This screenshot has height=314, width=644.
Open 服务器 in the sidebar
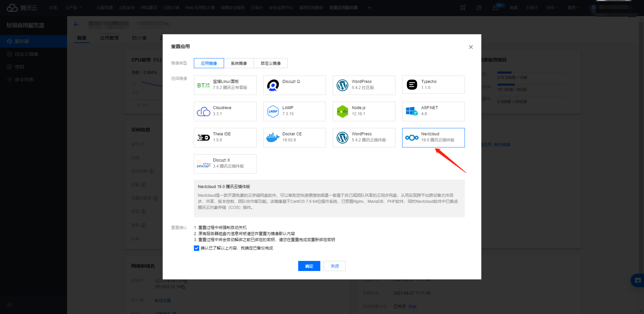[34, 41]
